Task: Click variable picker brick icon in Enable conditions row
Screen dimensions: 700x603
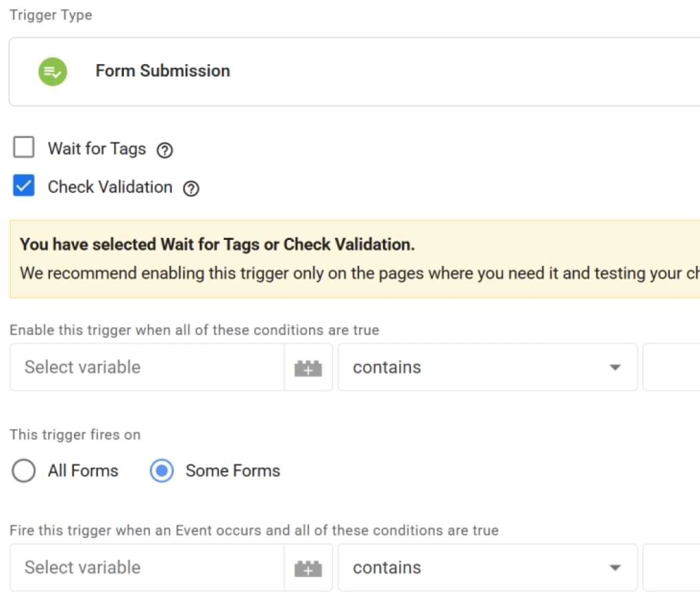Action: click(308, 368)
